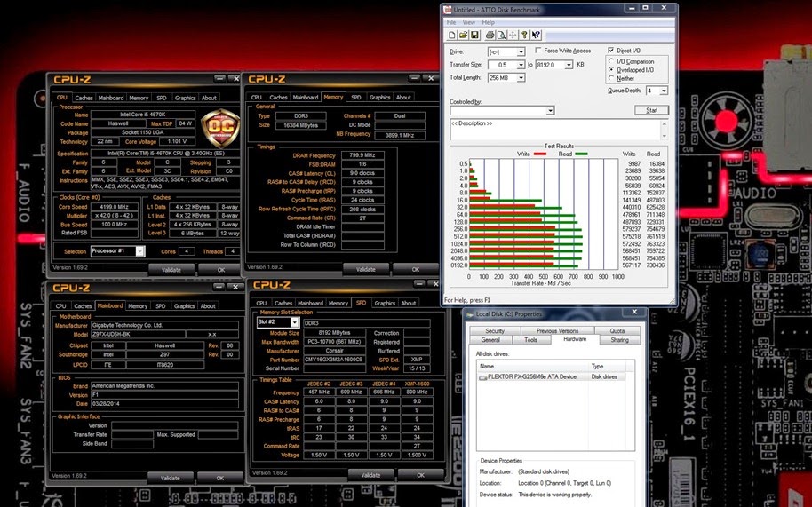Click the context help arrow-question icon
The height and width of the screenshot is (507, 812).
click(x=536, y=35)
